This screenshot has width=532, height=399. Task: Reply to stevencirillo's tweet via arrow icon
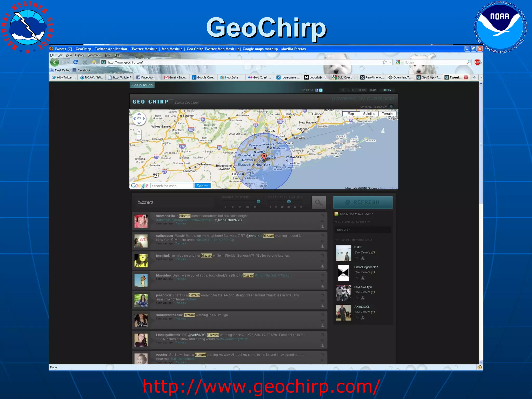322,216
